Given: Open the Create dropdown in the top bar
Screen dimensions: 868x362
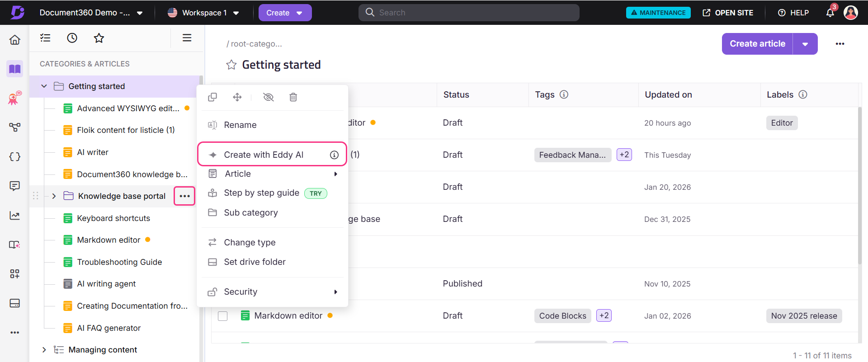Looking at the screenshot, I should point(285,13).
